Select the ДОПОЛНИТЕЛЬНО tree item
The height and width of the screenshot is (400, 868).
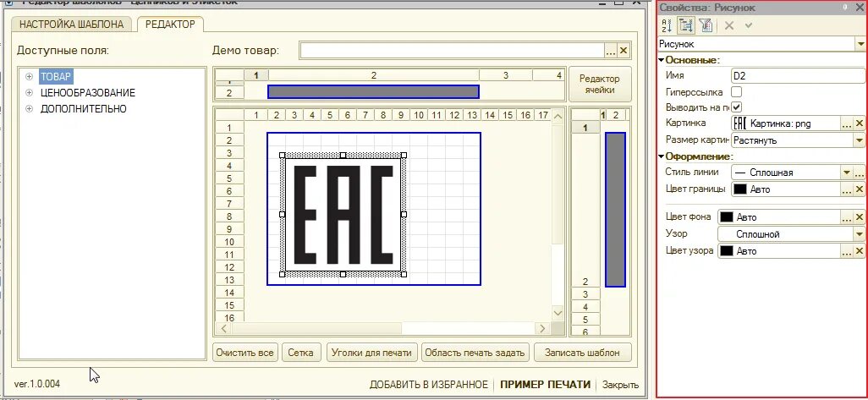pos(84,109)
